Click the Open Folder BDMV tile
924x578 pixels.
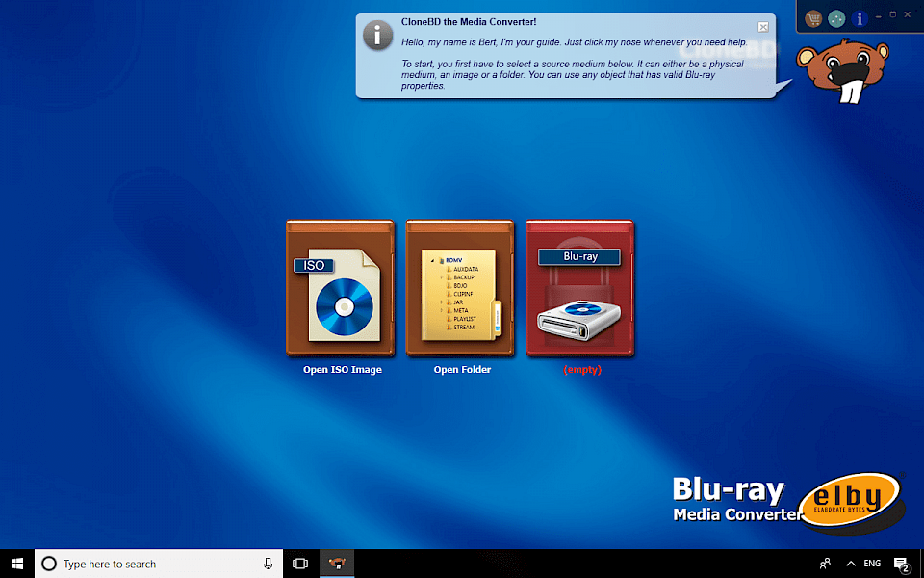460,288
